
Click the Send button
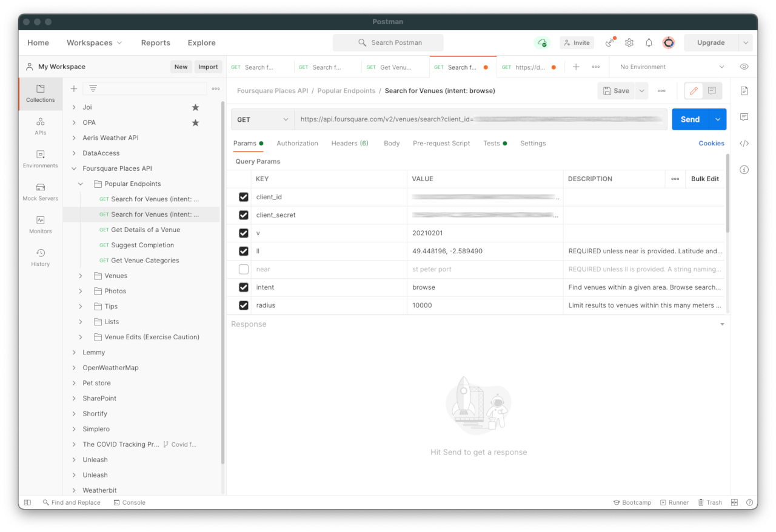click(x=691, y=120)
